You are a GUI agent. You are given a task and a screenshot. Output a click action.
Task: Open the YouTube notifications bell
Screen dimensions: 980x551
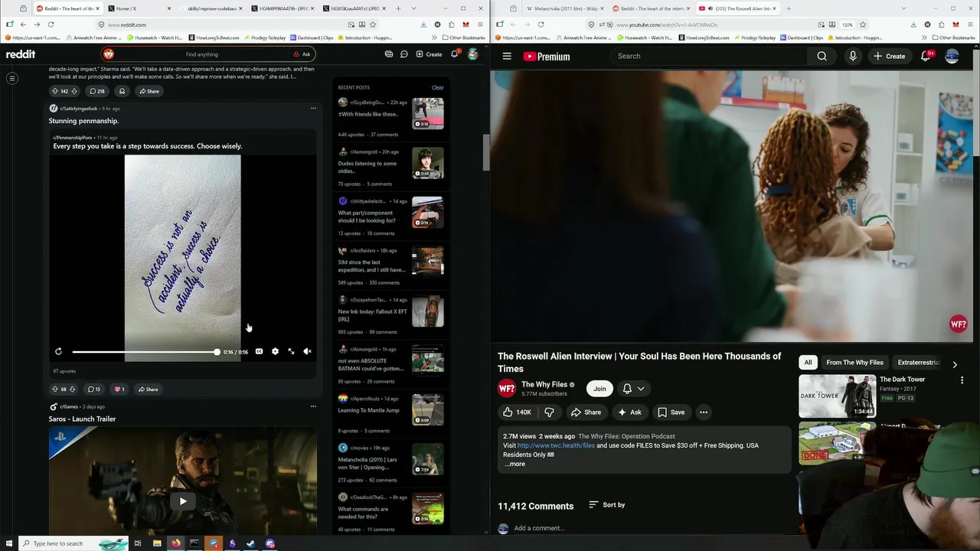pos(925,56)
